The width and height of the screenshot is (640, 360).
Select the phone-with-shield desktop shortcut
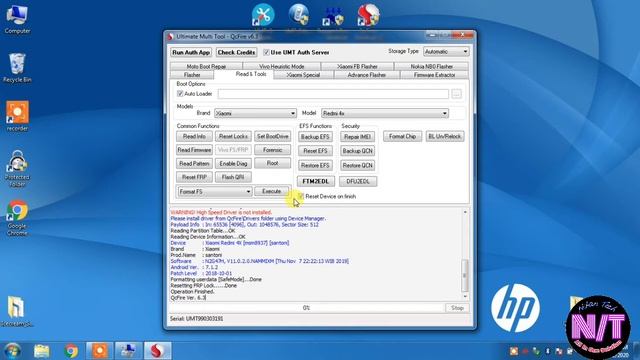click(x=298, y=15)
